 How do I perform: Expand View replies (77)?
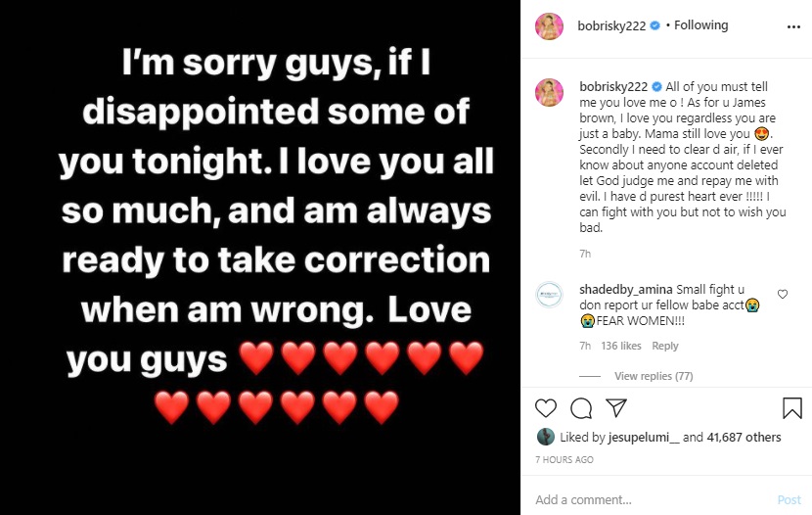tap(654, 376)
